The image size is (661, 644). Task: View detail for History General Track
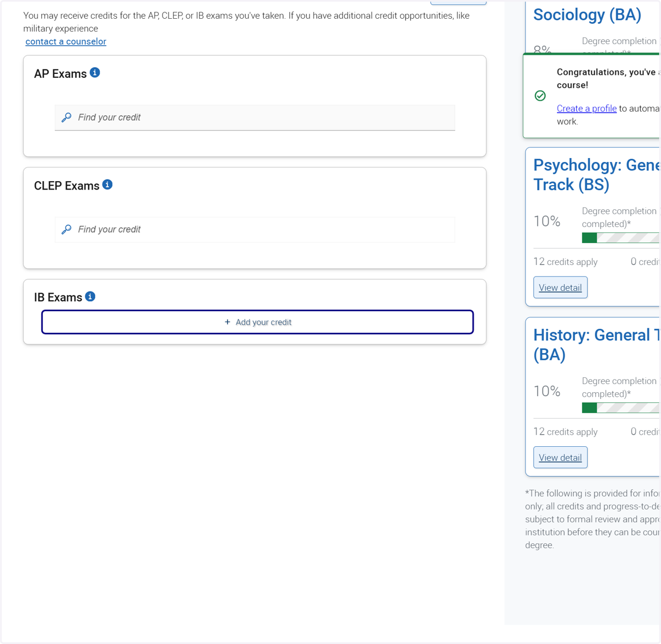point(560,457)
